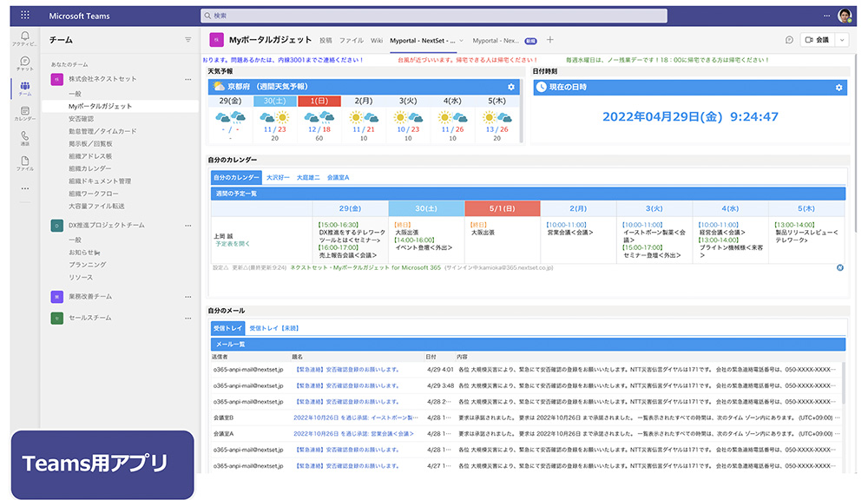Click the mail list vertical scrollbar
Screen dimensions: 868x500
[845, 382]
